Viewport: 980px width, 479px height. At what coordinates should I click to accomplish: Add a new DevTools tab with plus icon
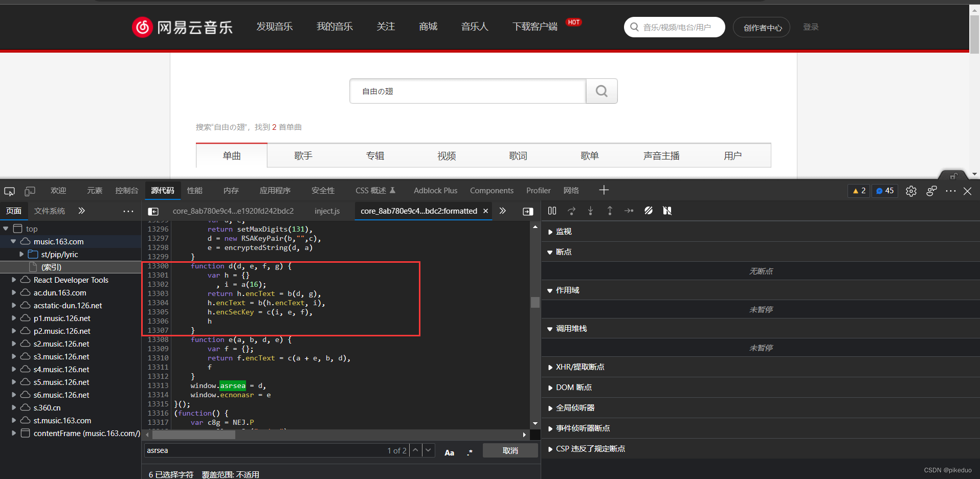pos(604,190)
